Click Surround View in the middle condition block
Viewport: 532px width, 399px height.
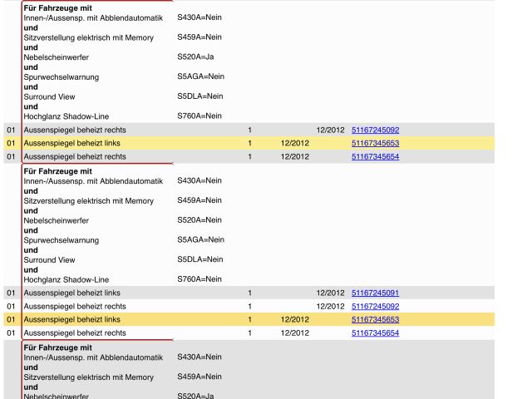click(49, 260)
